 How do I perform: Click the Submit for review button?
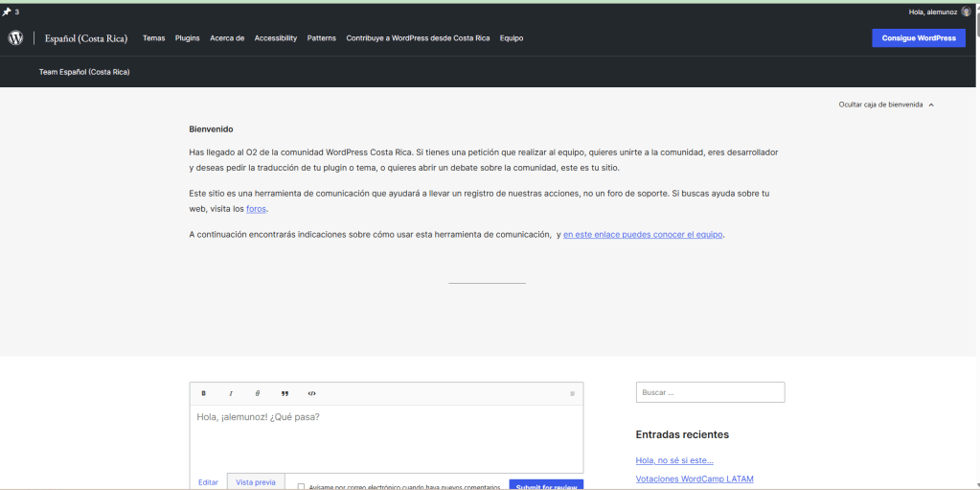[546, 485]
